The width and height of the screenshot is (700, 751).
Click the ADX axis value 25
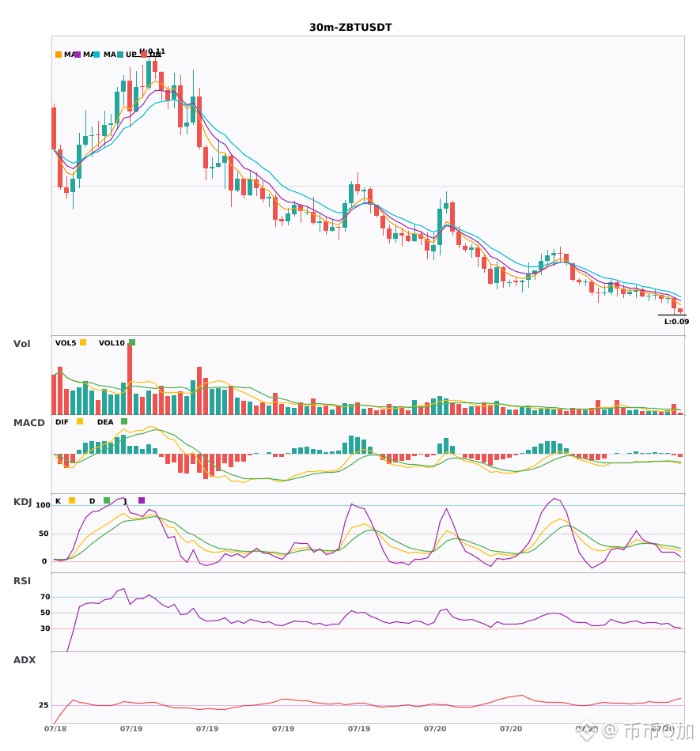coord(44,705)
